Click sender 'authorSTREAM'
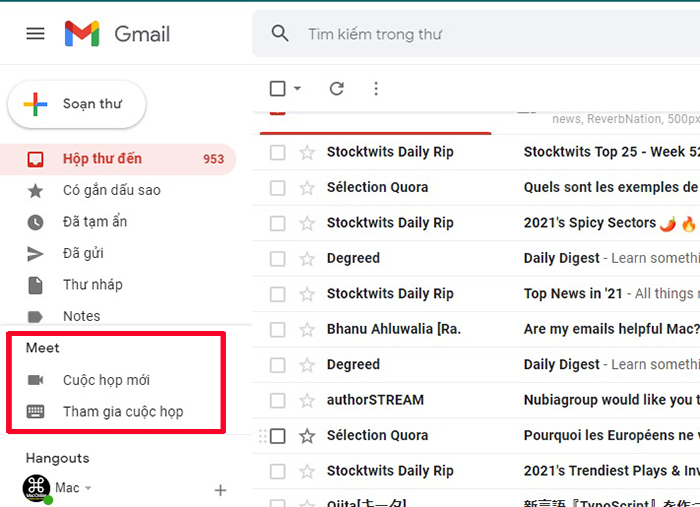The image size is (700, 507). (x=375, y=400)
